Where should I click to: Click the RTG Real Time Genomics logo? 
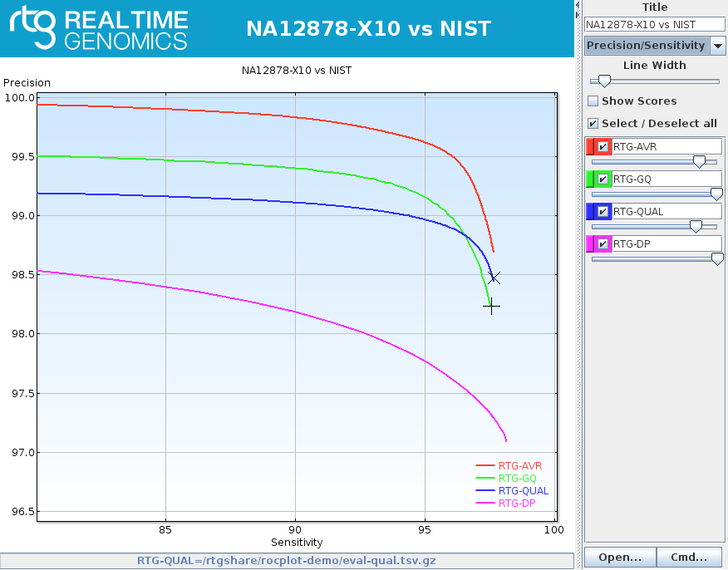tap(98, 29)
